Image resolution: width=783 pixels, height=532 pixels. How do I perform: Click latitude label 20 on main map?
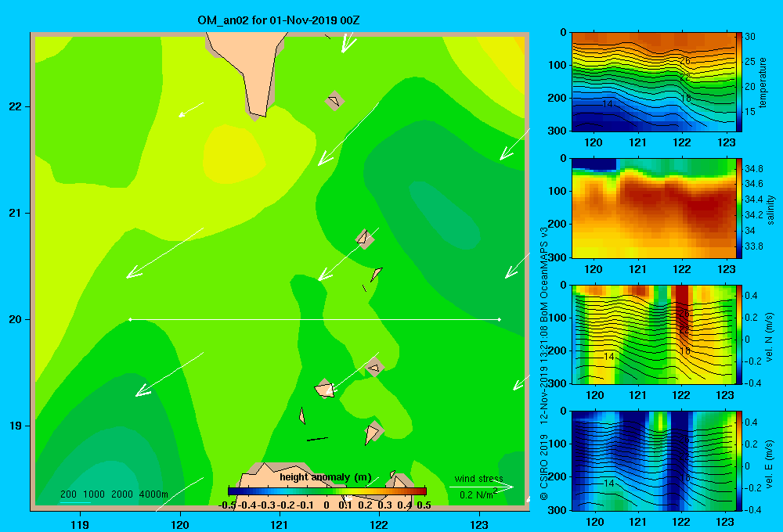tap(16, 319)
